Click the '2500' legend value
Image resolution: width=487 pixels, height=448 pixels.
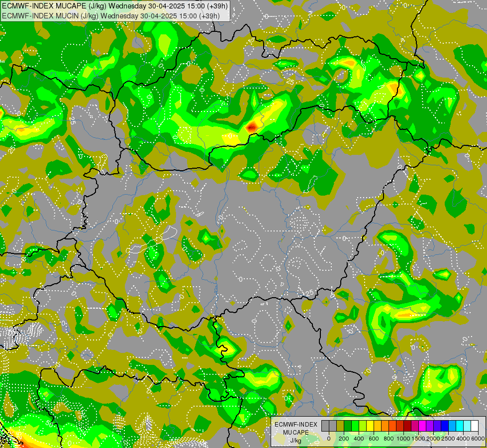point(448,439)
